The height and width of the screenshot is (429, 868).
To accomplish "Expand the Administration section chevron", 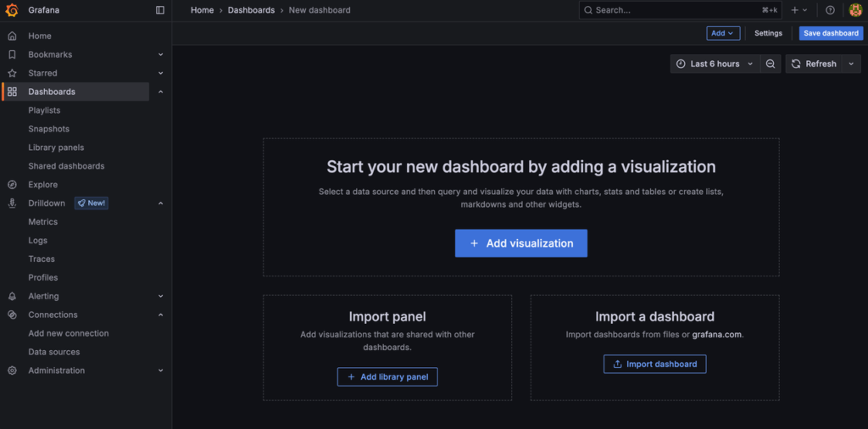I will pyautogui.click(x=160, y=370).
